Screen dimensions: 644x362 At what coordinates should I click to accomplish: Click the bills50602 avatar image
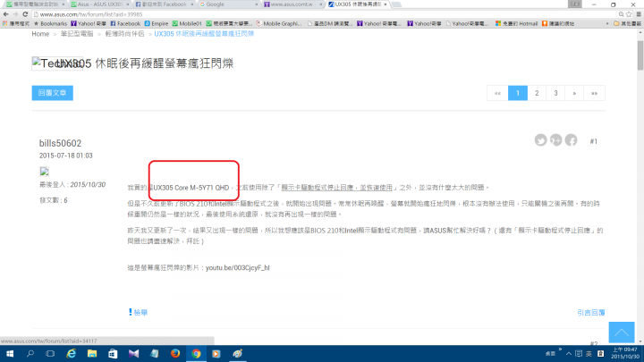point(45,171)
